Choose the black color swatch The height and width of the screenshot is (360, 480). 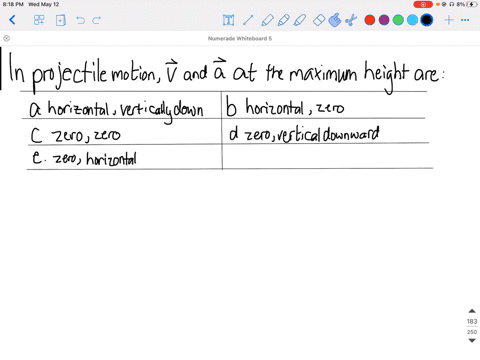coord(427,20)
